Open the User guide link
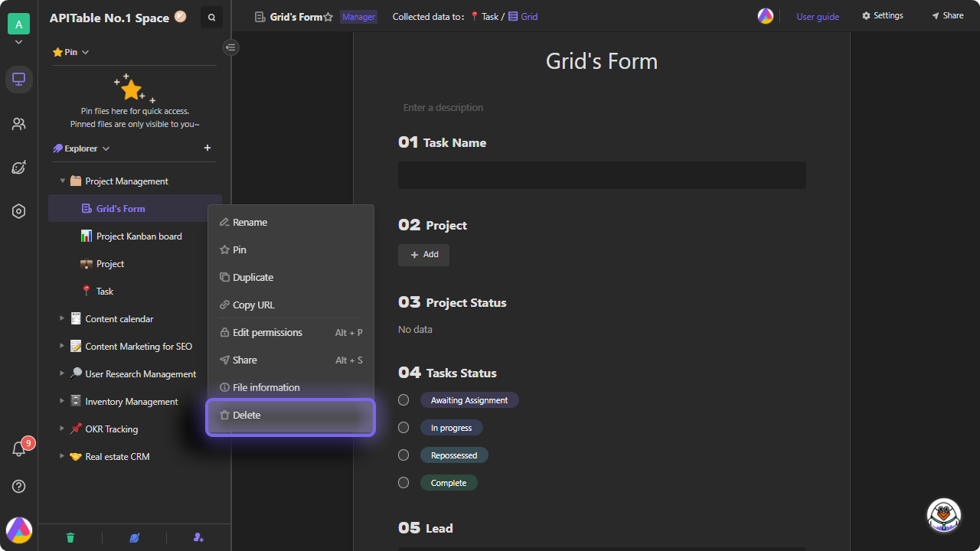Viewport: 980px width, 551px height. [x=818, y=16]
